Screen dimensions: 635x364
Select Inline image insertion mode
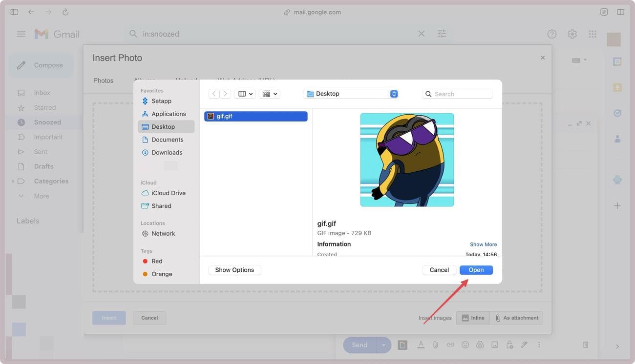(x=472, y=317)
